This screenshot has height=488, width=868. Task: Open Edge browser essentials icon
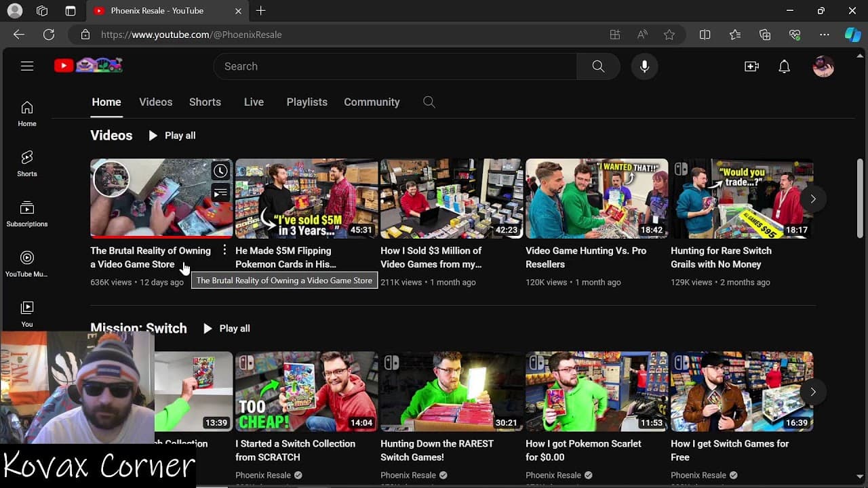(x=795, y=35)
